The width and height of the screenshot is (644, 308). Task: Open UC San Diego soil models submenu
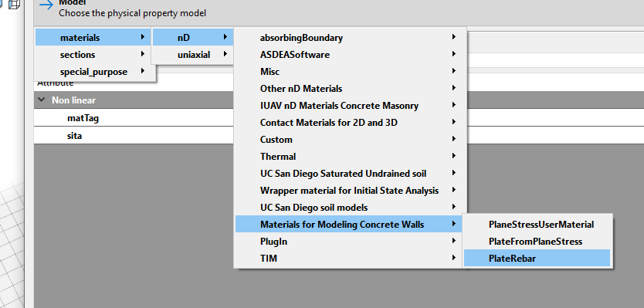(350, 208)
